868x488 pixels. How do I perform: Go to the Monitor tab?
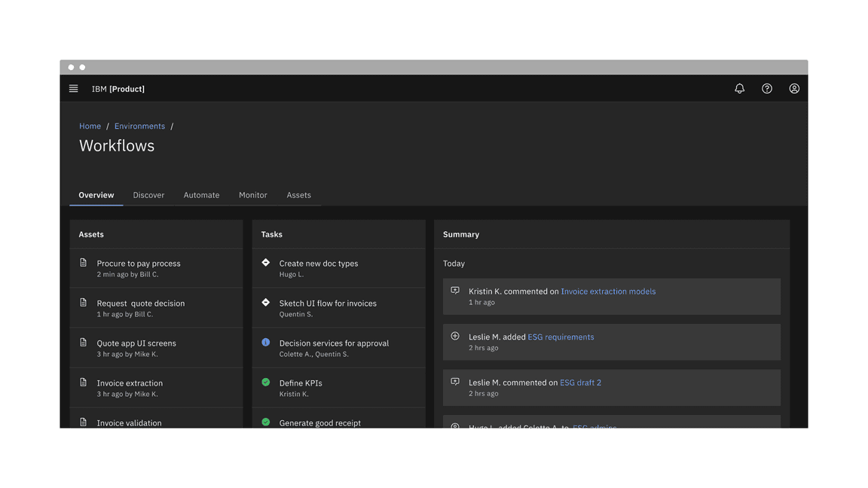pyautogui.click(x=253, y=195)
